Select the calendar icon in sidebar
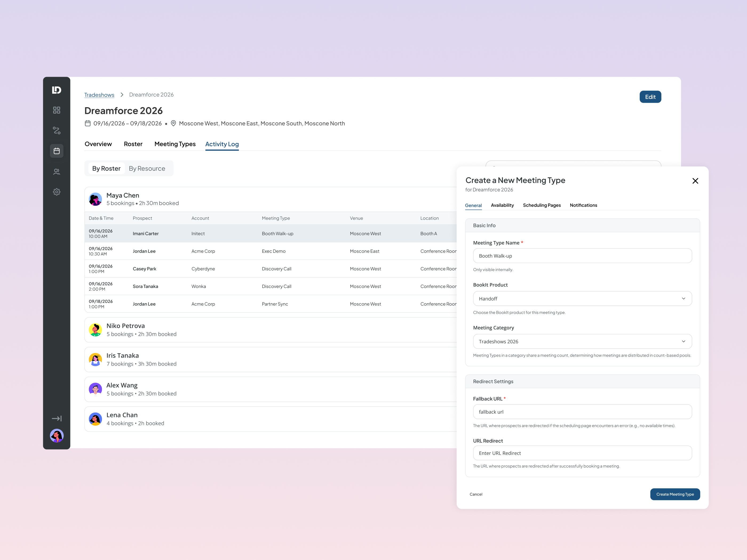The height and width of the screenshot is (560, 747). [56, 151]
